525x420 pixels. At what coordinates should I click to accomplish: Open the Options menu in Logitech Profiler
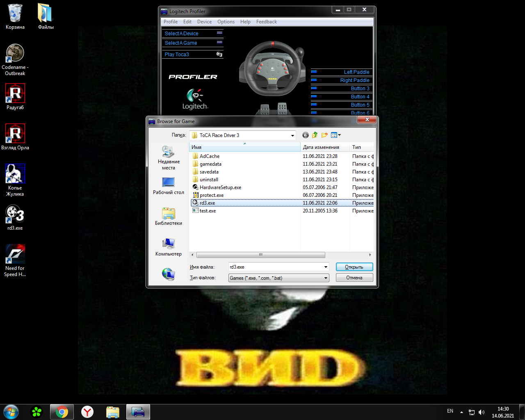(x=226, y=22)
